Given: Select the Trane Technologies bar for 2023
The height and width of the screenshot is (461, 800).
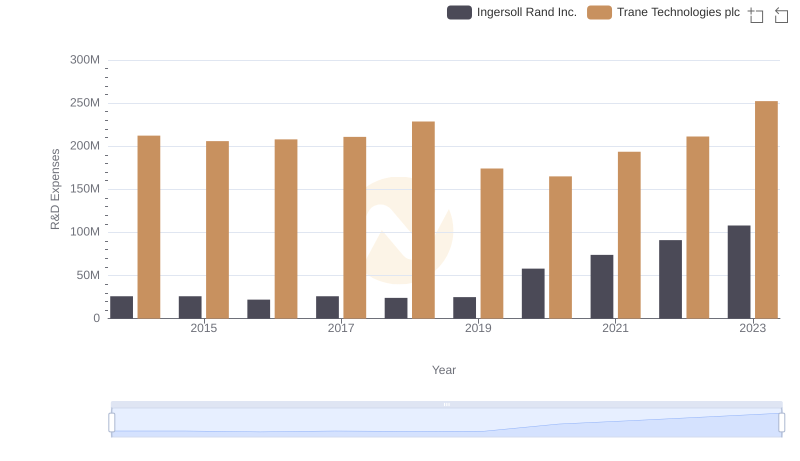Looking at the screenshot, I should [766, 210].
